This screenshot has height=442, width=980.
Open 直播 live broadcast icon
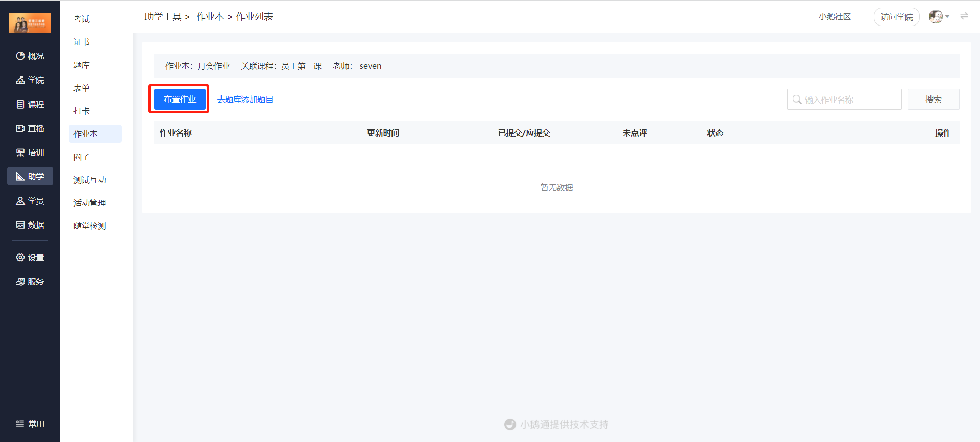point(20,128)
